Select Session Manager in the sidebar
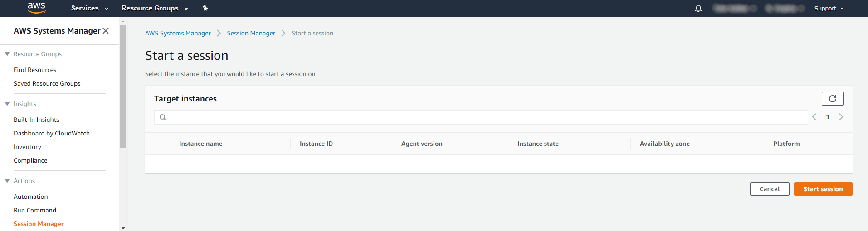 pyautogui.click(x=39, y=224)
